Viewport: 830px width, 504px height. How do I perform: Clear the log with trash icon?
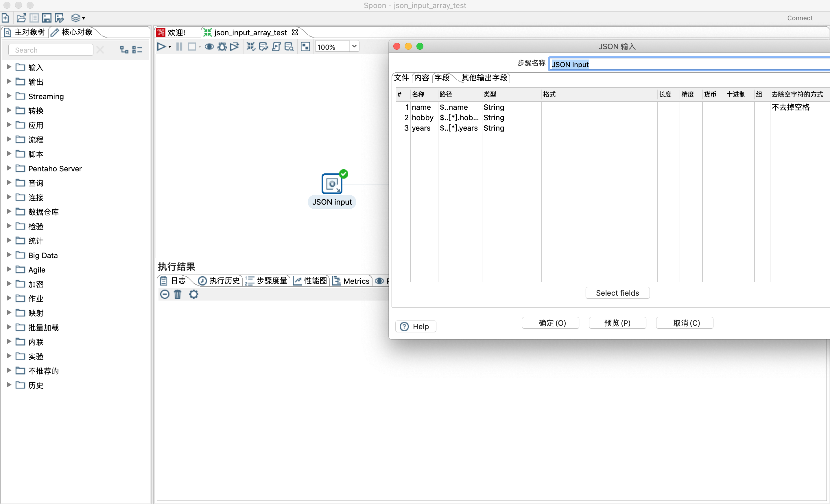coord(178,294)
